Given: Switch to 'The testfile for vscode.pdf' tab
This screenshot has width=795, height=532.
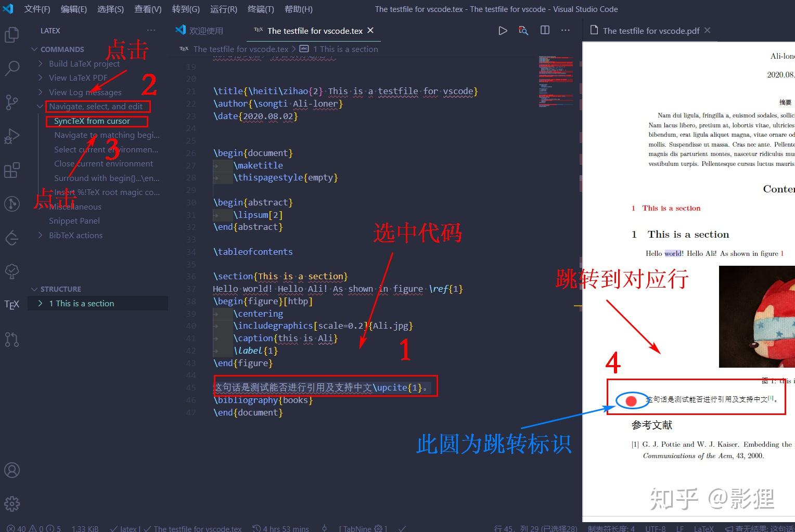Looking at the screenshot, I should [x=650, y=30].
